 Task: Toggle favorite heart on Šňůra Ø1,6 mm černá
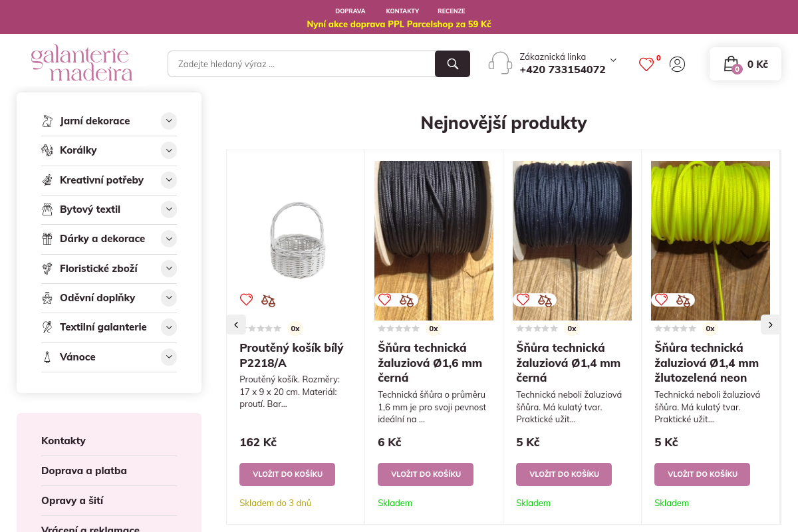[x=384, y=300]
